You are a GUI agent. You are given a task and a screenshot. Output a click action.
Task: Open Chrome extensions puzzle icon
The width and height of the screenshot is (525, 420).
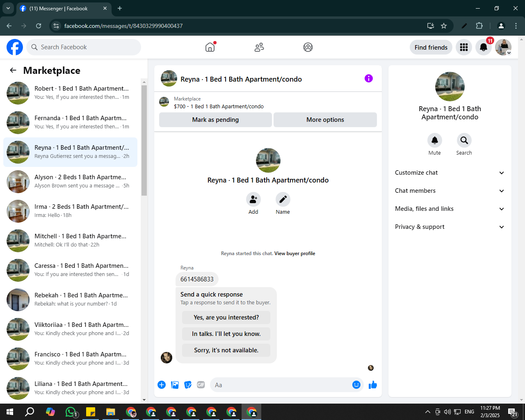tap(479, 26)
